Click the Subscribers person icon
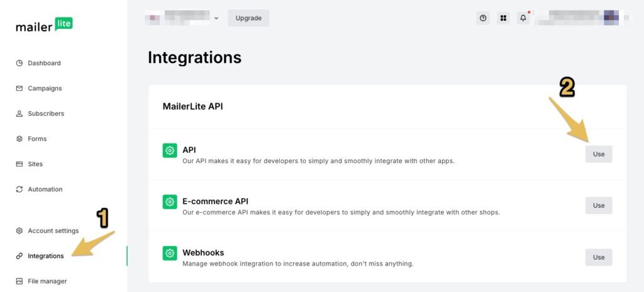 pos(19,113)
